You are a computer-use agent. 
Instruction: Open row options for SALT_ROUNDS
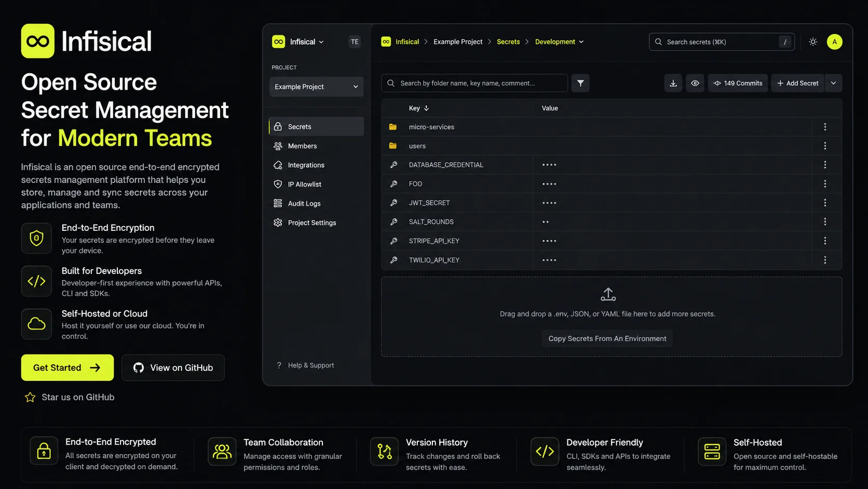tap(825, 222)
